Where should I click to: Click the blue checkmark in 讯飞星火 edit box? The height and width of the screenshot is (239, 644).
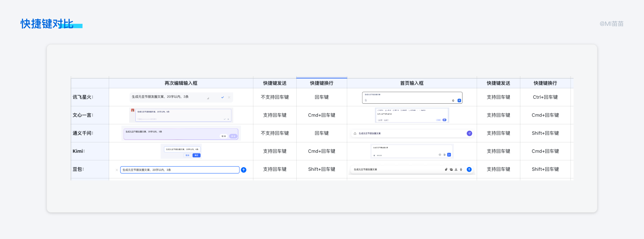pyautogui.click(x=222, y=97)
